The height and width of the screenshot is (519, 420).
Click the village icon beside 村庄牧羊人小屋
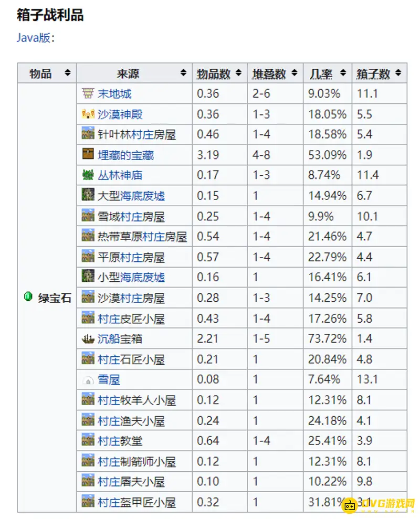pyautogui.click(x=88, y=398)
